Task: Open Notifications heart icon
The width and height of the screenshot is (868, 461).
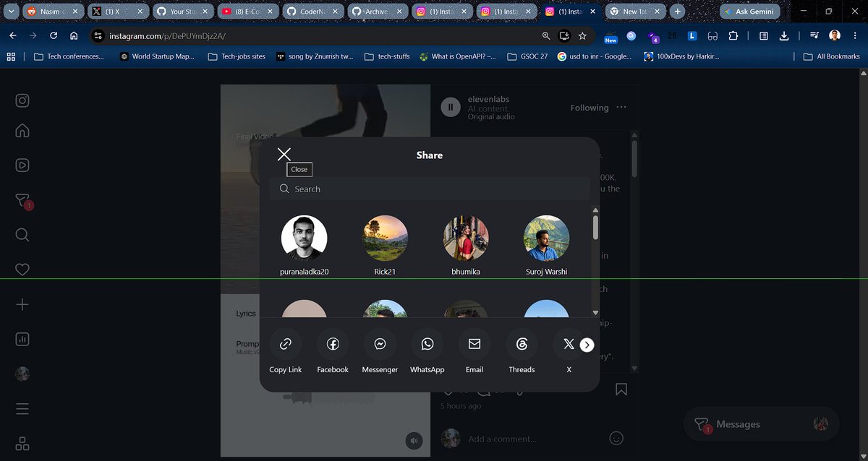Action: (22, 269)
